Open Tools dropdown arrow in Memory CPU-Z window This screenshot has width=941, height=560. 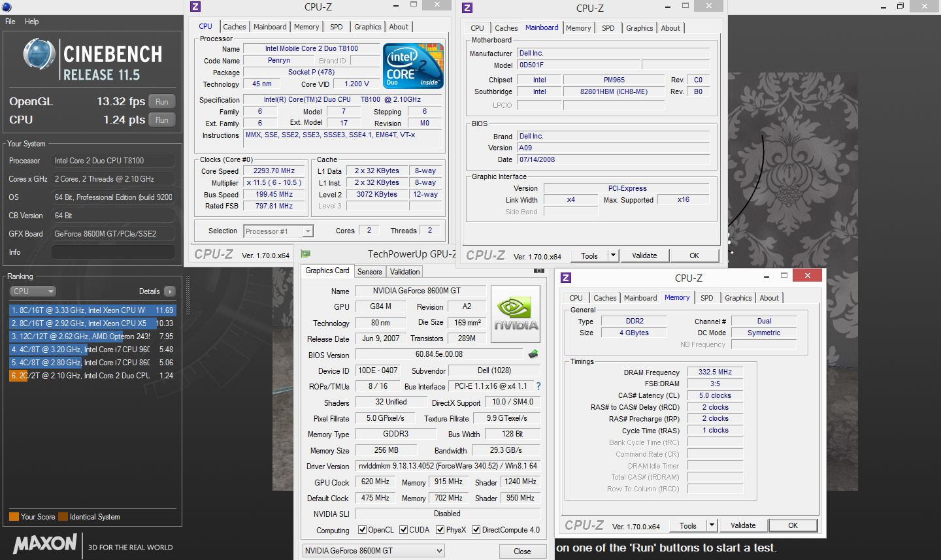click(x=712, y=525)
